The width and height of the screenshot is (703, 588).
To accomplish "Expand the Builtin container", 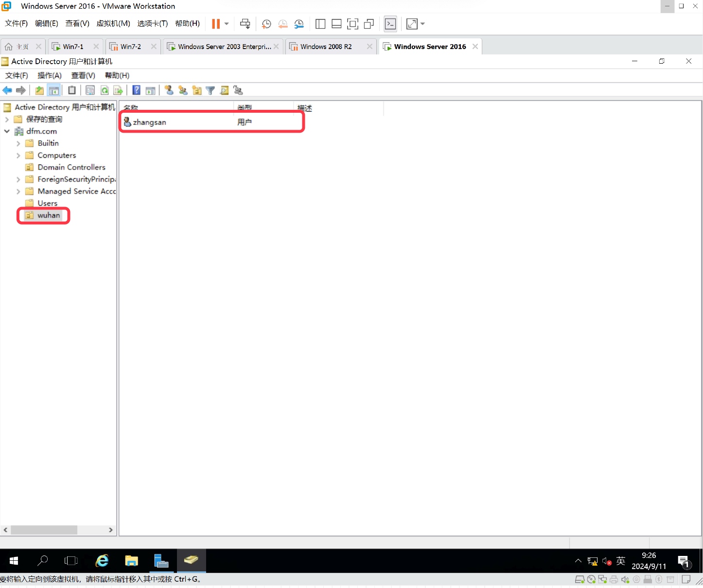I will tap(18, 143).
